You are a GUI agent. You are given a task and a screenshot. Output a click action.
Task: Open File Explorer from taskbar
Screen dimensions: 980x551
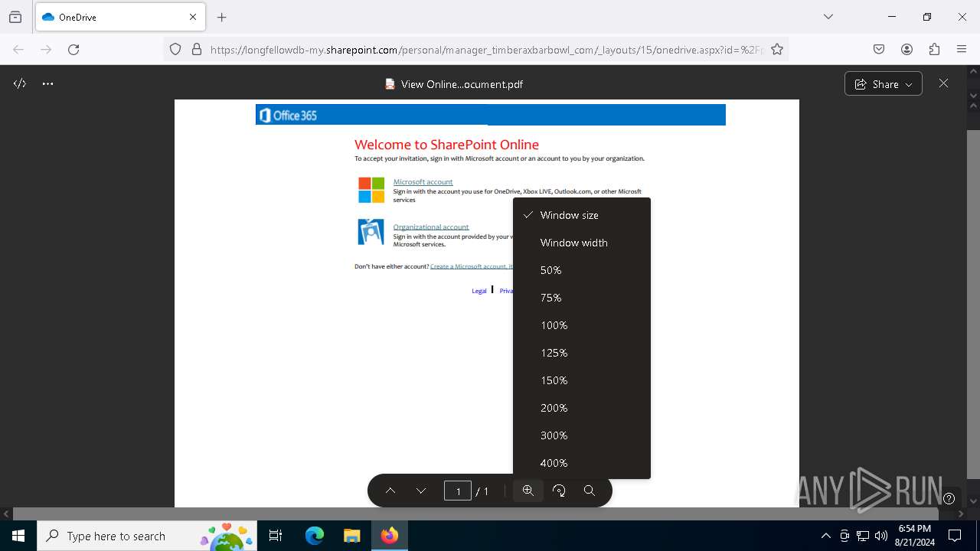click(x=351, y=536)
